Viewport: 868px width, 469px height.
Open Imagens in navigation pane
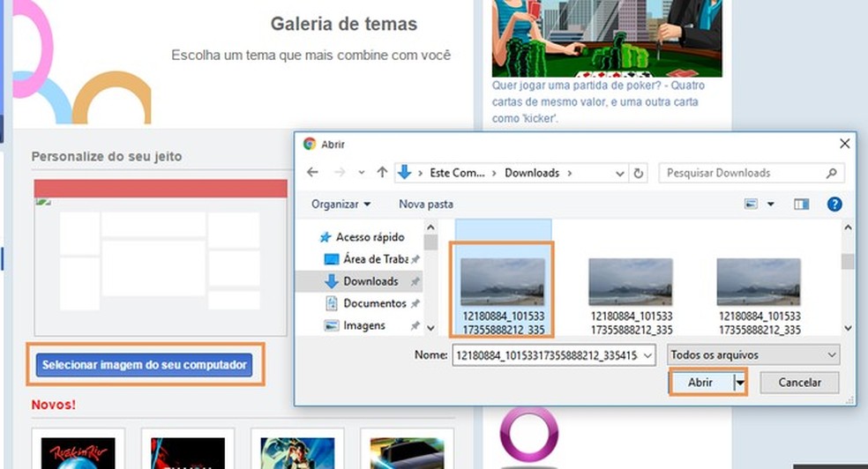click(355, 325)
